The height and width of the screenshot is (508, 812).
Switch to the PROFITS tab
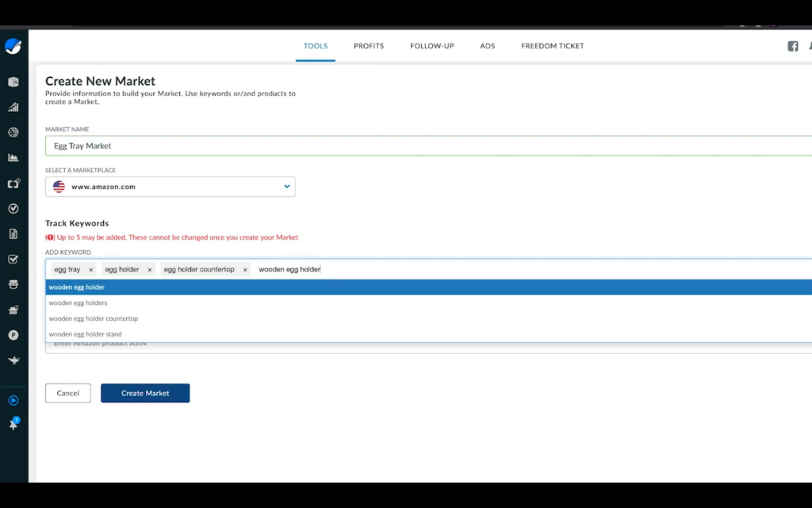tap(369, 46)
